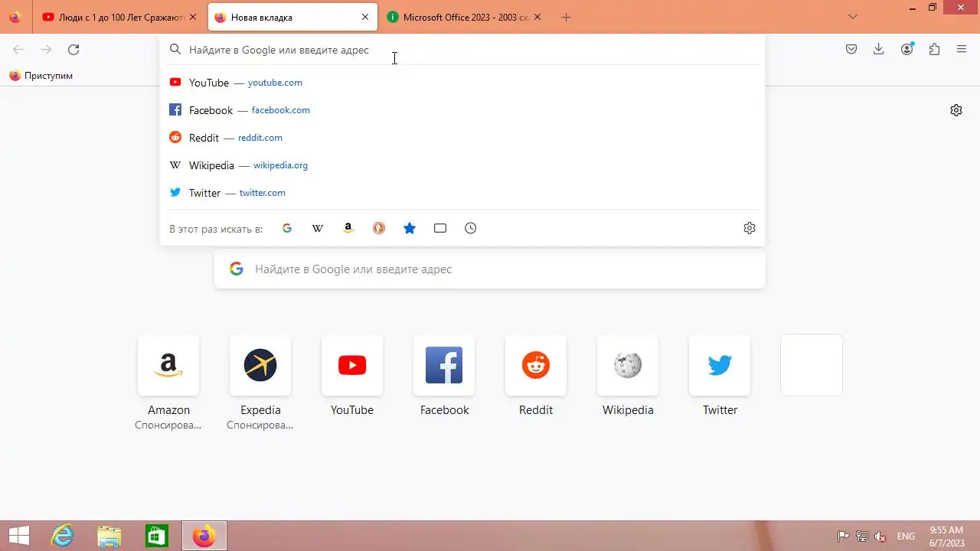This screenshot has height=551, width=980.
Task: Open Windows Start button
Action: point(19,536)
